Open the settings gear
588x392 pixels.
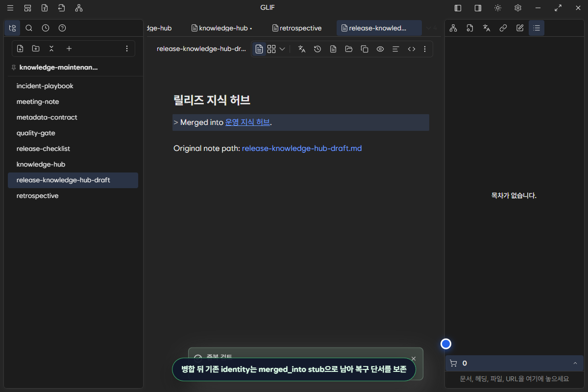pos(518,8)
